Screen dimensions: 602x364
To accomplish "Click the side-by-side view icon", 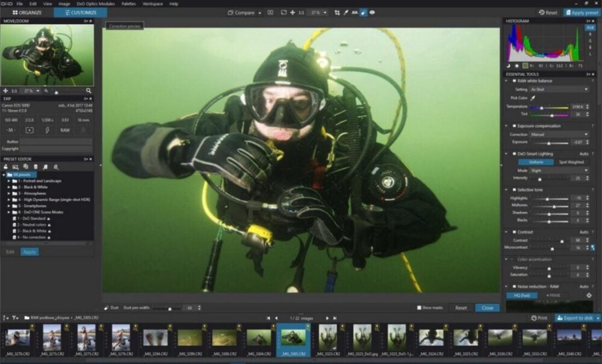I will [x=270, y=13].
